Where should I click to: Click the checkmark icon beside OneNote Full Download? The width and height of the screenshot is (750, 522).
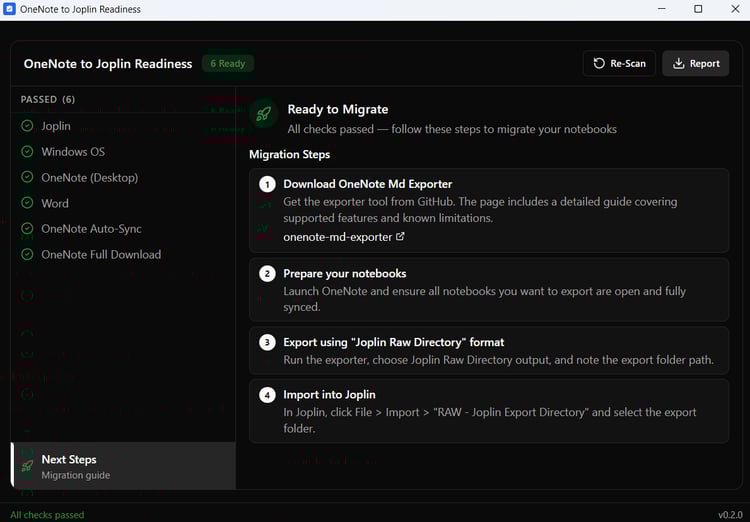pos(27,254)
